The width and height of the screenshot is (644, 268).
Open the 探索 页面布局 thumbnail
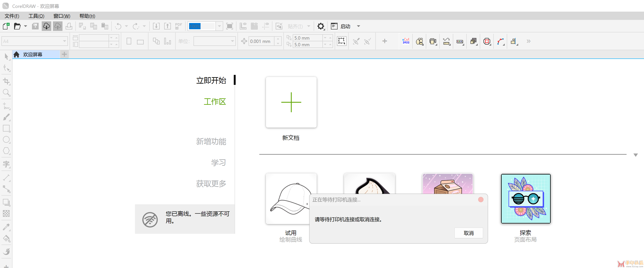pyautogui.click(x=525, y=199)
